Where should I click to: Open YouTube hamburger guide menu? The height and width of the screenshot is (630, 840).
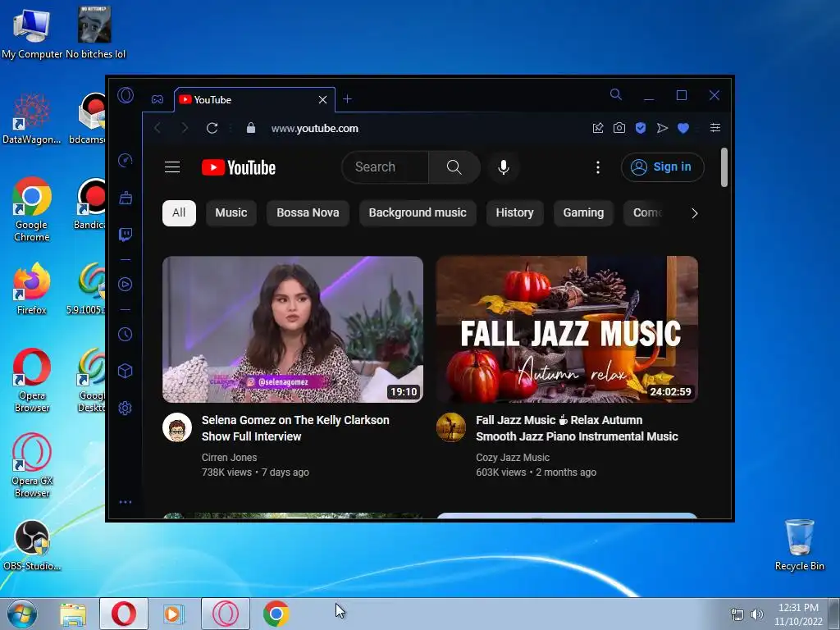tap(172, 167)
